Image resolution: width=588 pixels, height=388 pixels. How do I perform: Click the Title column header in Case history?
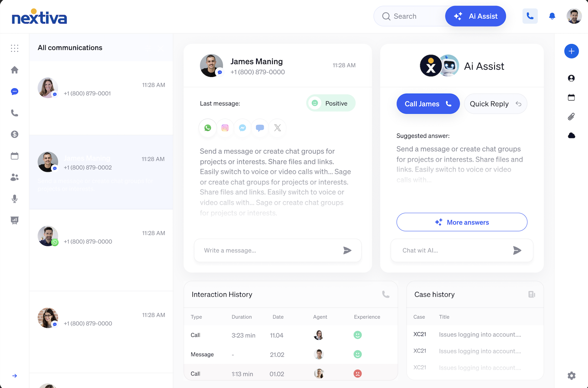click(x=444, y=317)
